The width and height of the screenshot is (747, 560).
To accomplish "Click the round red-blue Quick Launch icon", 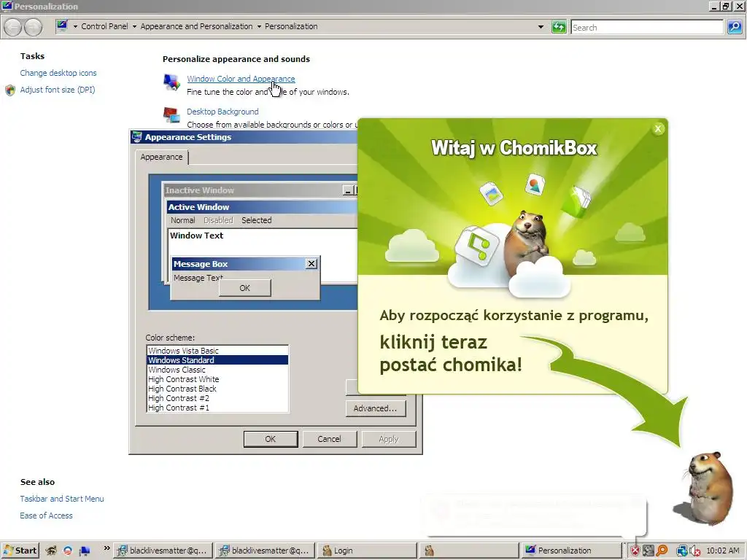I will pyautogui.click(x=68, y=551).
